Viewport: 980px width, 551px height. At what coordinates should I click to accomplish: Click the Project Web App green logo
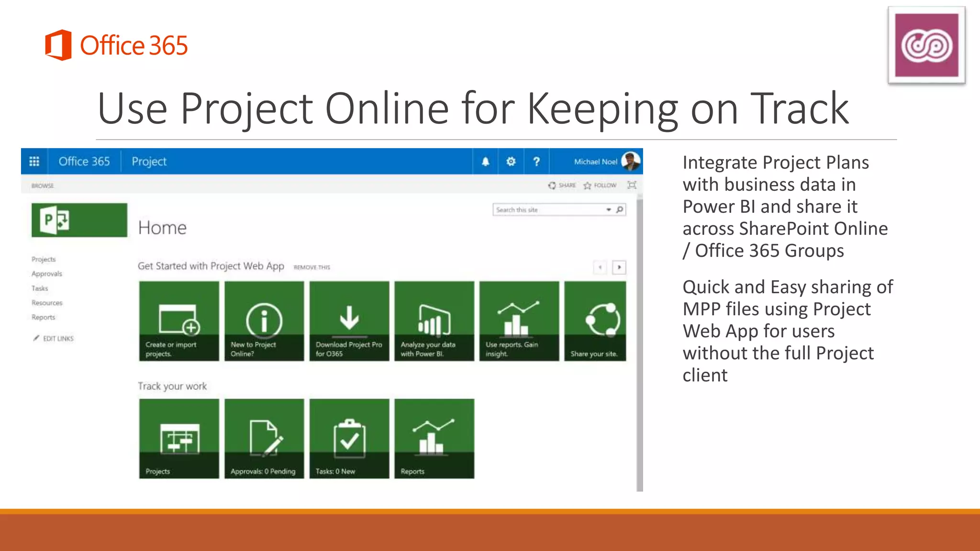[x=79, y=220]
